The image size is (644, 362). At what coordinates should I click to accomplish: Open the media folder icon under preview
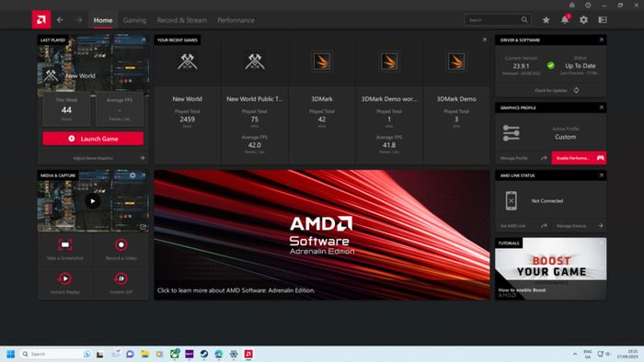[143, 227]
